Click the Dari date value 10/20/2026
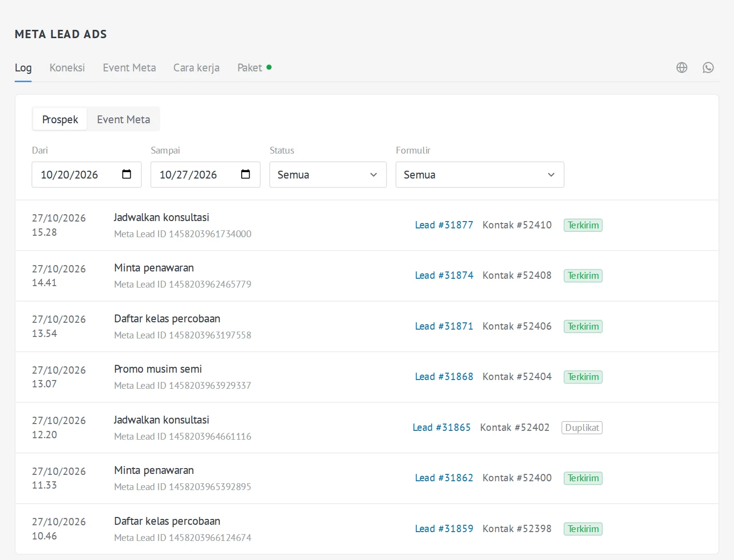734x560 pixels. pyautogui.click(x=69, y=175)
